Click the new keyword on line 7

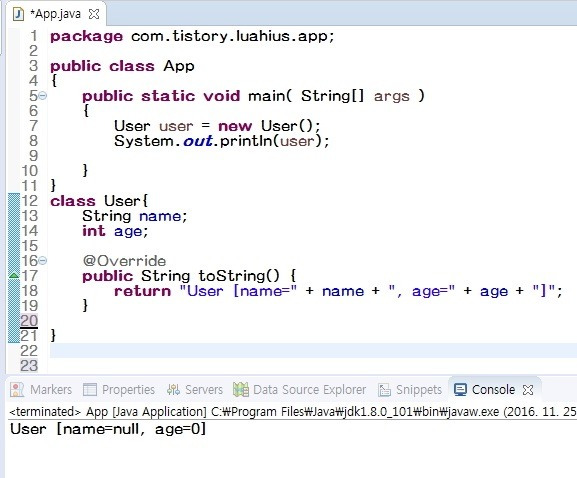point(235,127)
